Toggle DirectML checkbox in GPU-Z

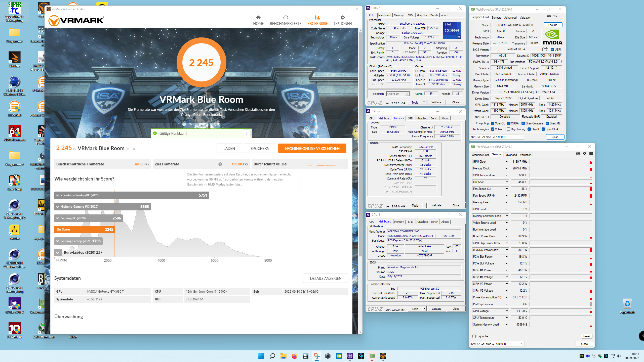click(x=547, y=123)
